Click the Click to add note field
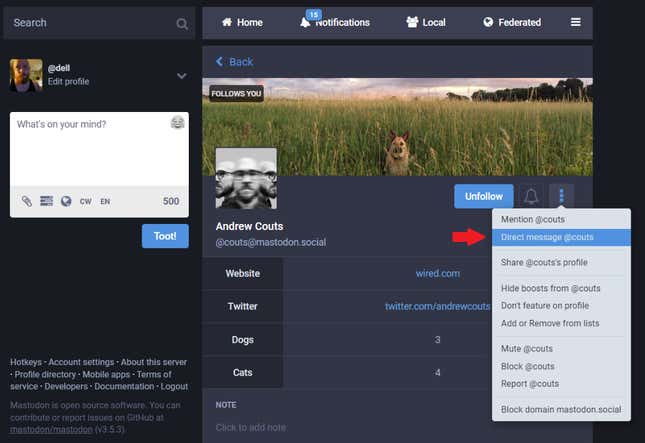 point(251,427)
